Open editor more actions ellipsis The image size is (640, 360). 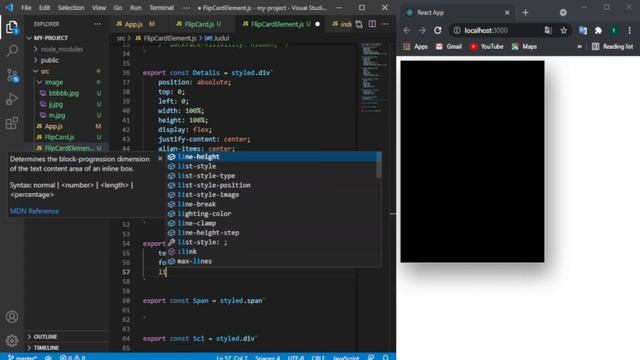pos(385,24)
